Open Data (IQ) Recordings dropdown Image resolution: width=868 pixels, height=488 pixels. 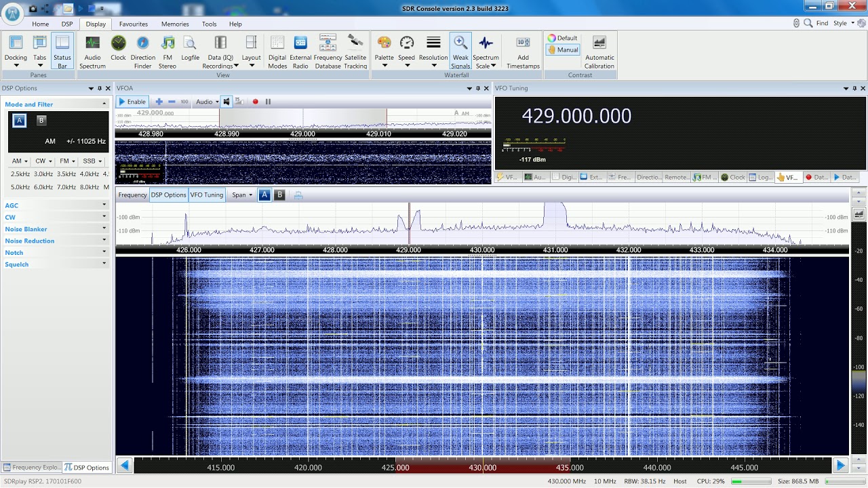(x=220, y=51)
